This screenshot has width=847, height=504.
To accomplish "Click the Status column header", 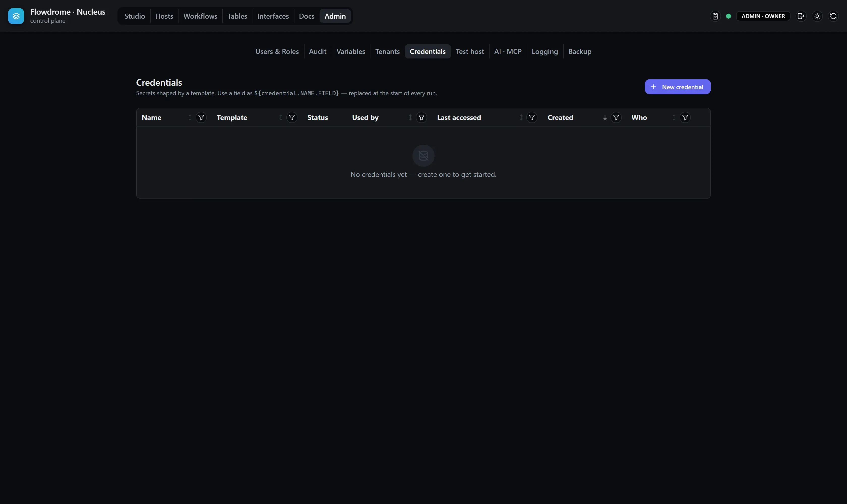I will point(318,117).
